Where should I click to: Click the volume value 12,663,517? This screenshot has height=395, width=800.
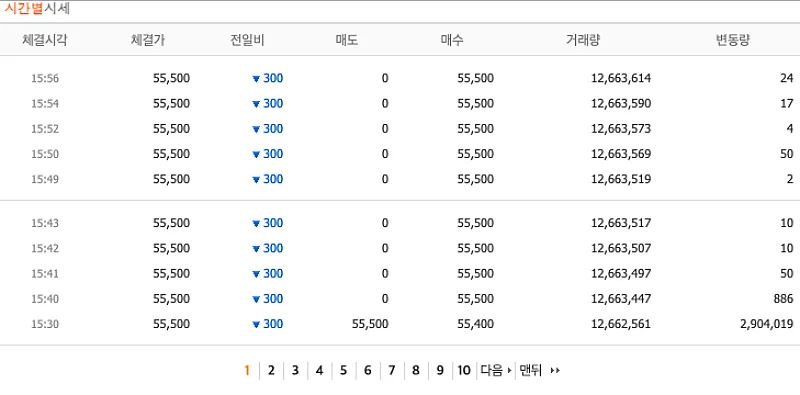tap(621, 223)
